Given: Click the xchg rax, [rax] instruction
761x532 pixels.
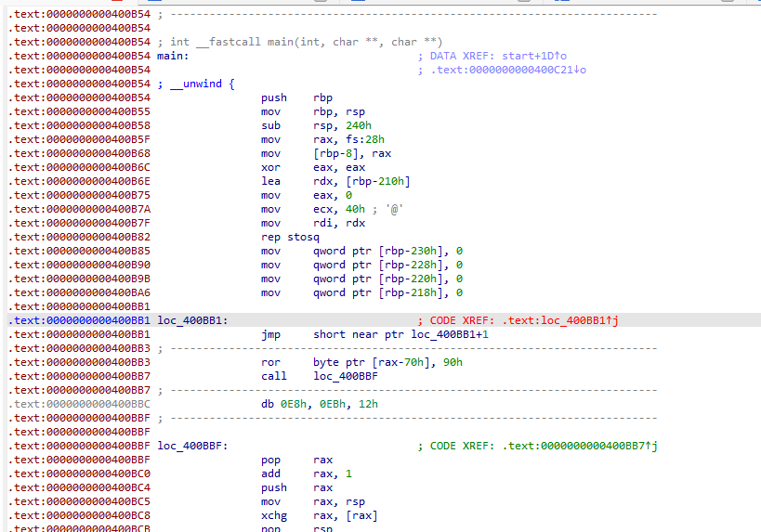Looking at the screenshot, I should click(319, 515).
